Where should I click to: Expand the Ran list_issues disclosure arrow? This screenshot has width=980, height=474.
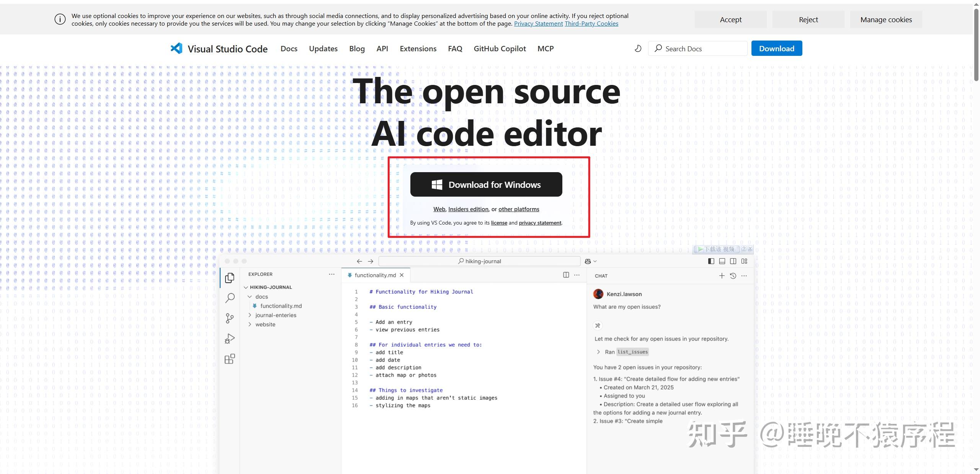pos(598,352)
